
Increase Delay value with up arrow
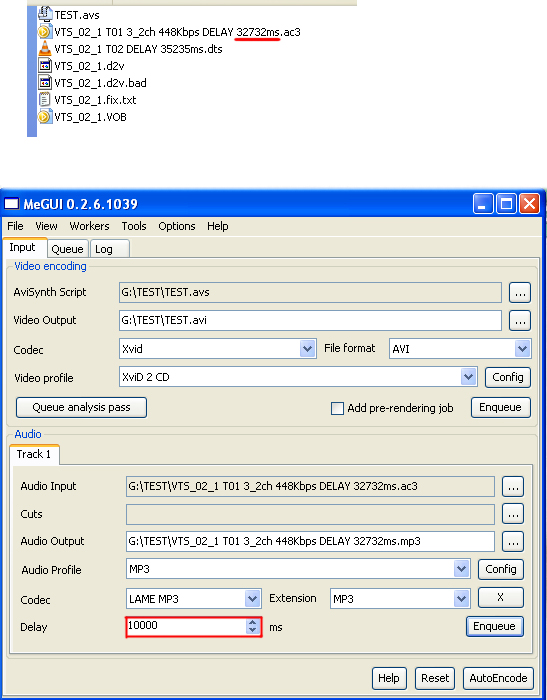pos(253,622)
